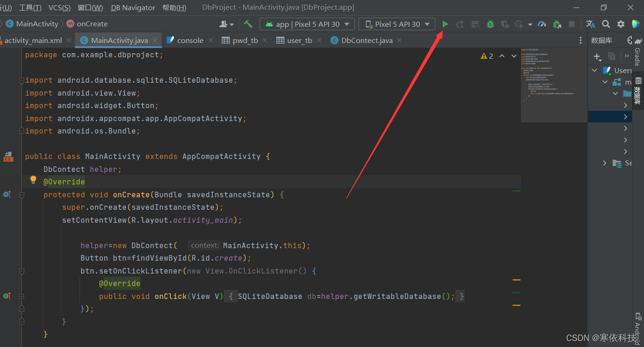Viewport: 644px width, 347px height.
Task: Stop the running app square button
Action: tap(572, 24)
